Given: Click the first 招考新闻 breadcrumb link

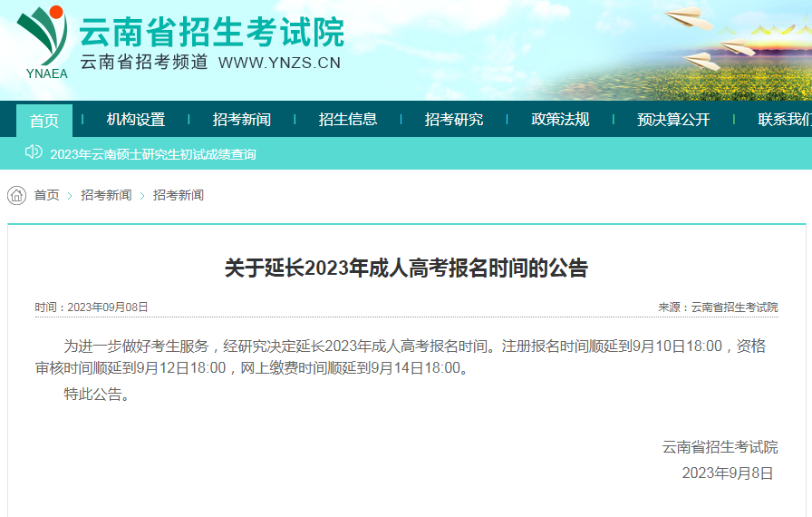Looking at the screenshot, I should [x=106, y=195].
